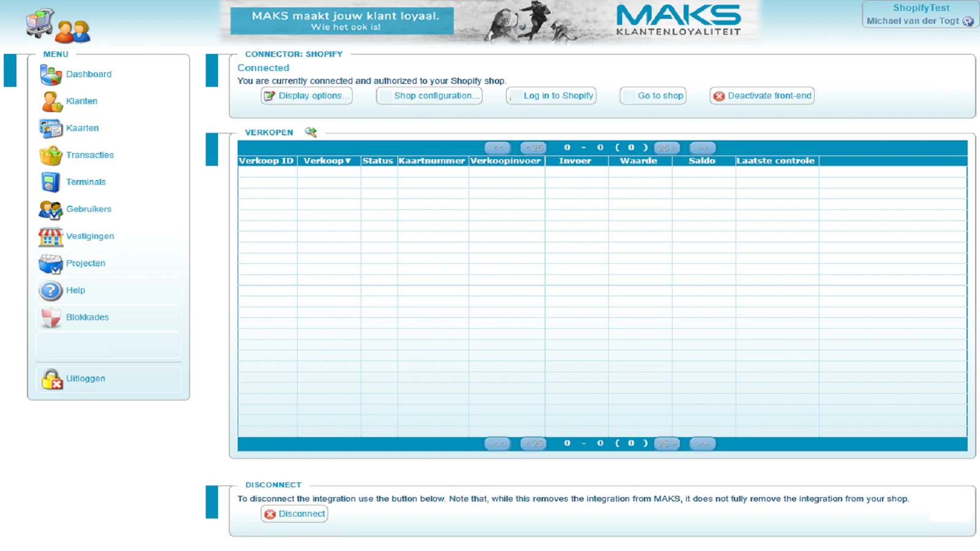This screenshot has width=980, height=551.
Task: Open the Help menu entry
Action: click(75, 290)
